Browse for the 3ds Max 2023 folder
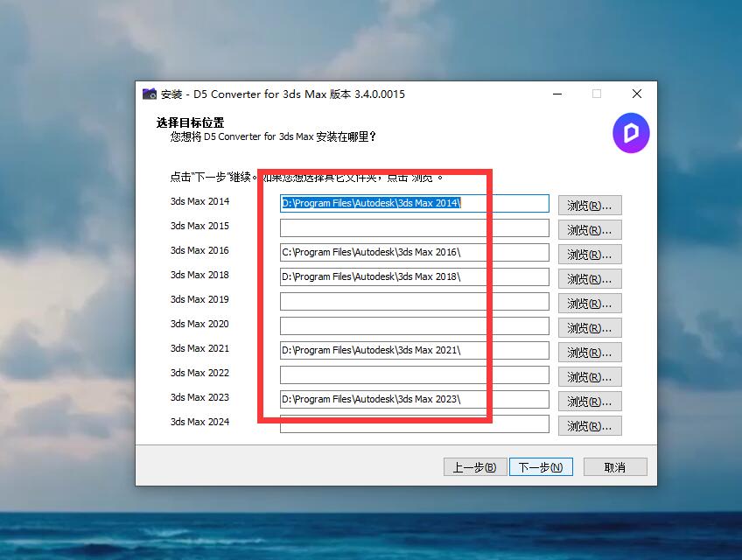Image resolution: width=742 pixels, height=560 pixels. point(590,402)
